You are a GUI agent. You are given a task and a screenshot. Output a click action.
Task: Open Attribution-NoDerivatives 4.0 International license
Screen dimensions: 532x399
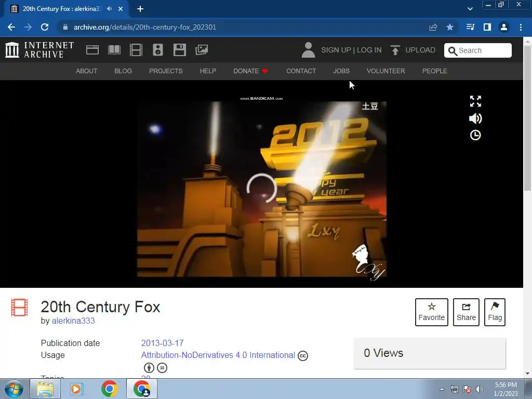coord(218,355)
